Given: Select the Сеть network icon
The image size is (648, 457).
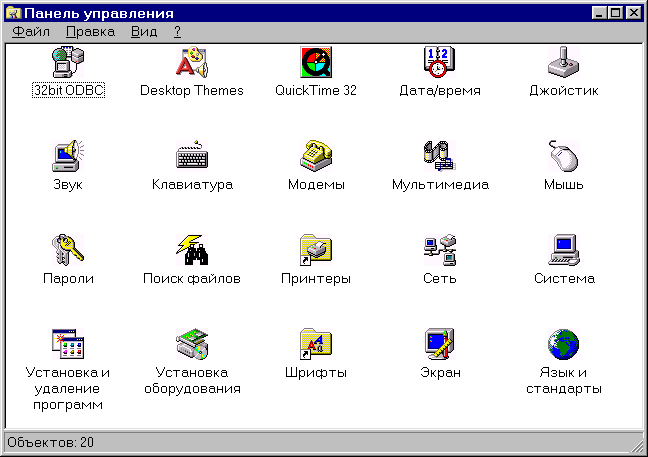Looking at the screenshot, I should (440, 250).
